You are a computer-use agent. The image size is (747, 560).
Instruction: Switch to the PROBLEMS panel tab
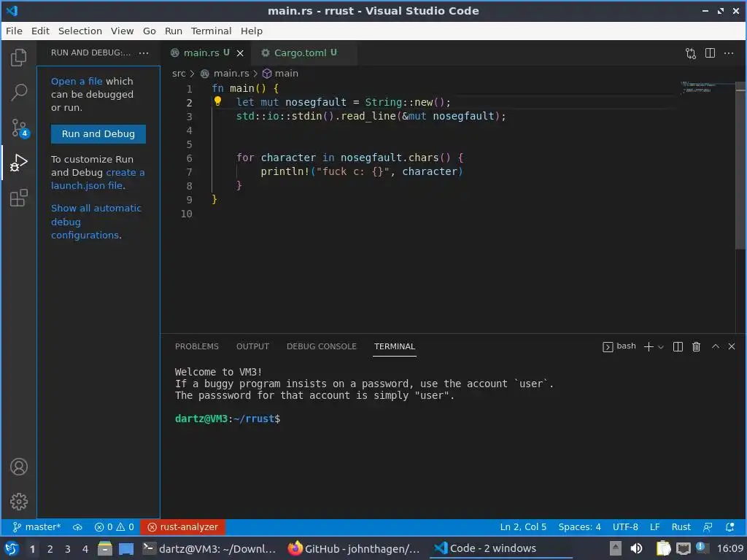[x=196, y=346]
